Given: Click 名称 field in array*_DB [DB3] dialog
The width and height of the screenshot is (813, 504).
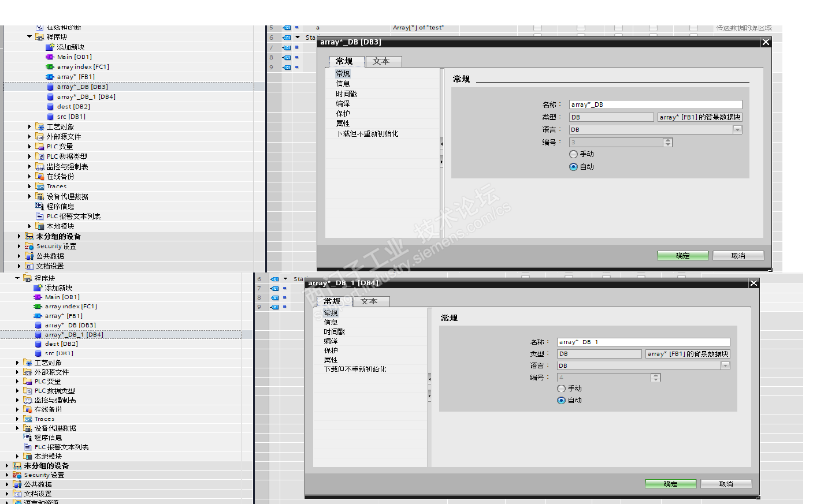Looking at the screenshot, I should 655,104.
